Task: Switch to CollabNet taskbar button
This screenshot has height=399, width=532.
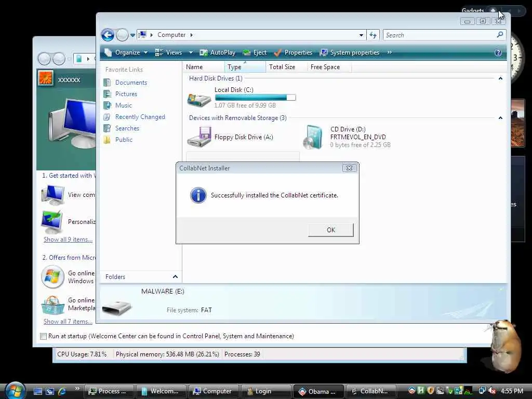Action: point(371,391)
